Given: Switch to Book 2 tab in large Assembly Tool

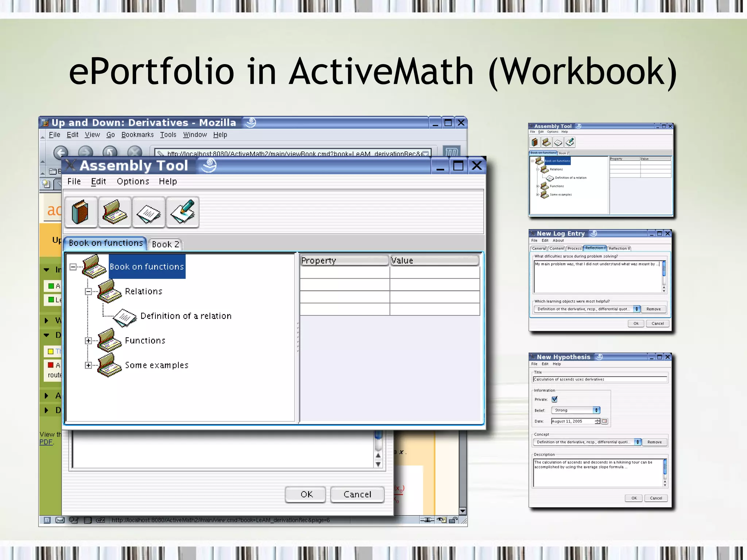Looking at the screenshot, I should tap(166, 244).
